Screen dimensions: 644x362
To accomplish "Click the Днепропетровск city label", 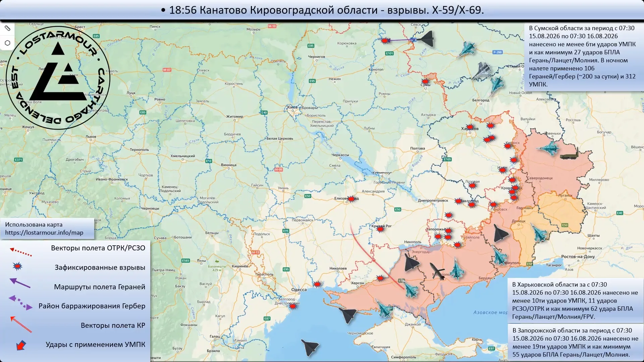I will (433, 200).
